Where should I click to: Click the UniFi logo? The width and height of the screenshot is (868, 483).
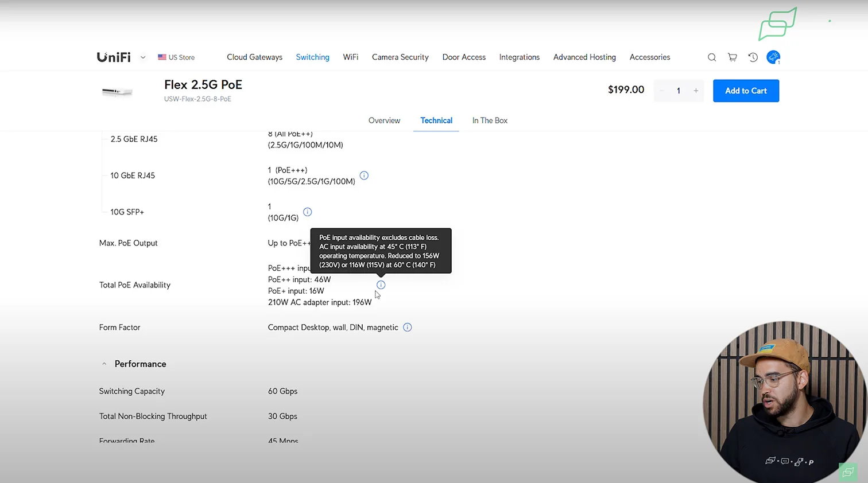(114, 57)
